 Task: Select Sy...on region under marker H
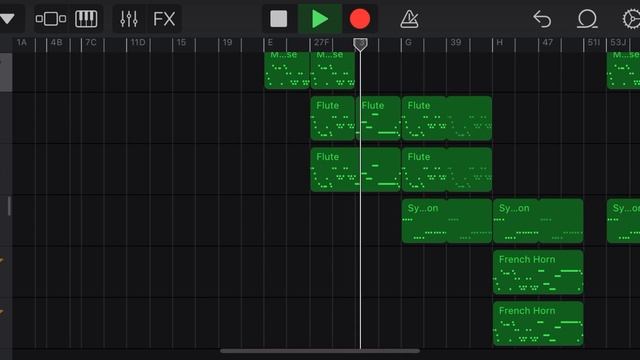(538, 221)
